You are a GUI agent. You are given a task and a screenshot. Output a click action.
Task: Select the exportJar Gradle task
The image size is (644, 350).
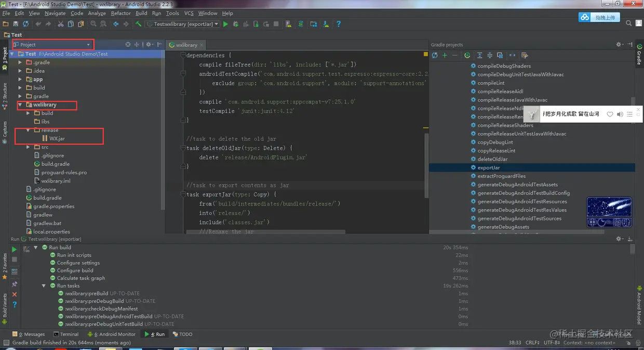(489, 167)
